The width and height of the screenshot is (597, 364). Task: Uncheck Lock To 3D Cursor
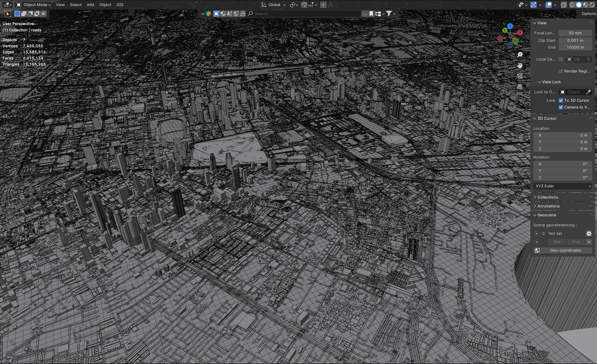point(561,101)
